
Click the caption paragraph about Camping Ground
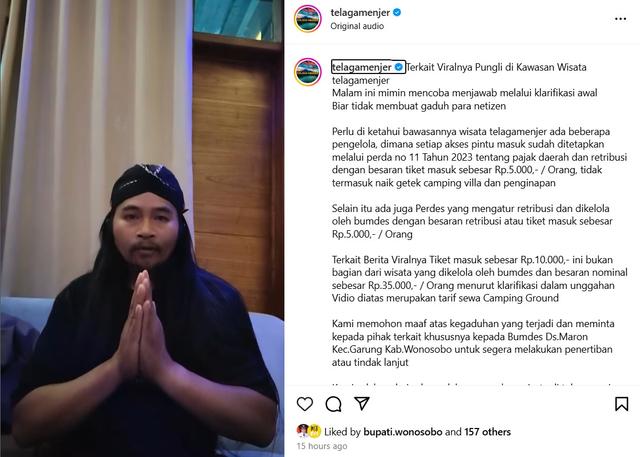click(480, 279)
